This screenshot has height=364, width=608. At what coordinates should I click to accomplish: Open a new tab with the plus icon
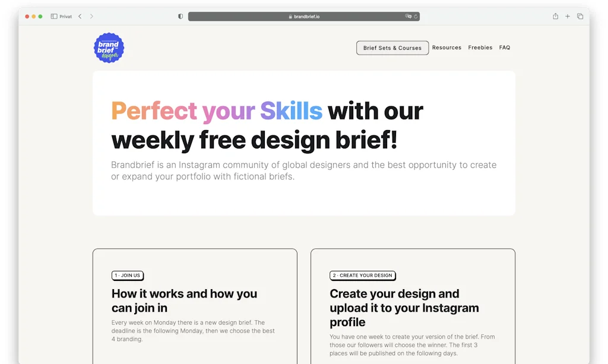click(567, 16)
